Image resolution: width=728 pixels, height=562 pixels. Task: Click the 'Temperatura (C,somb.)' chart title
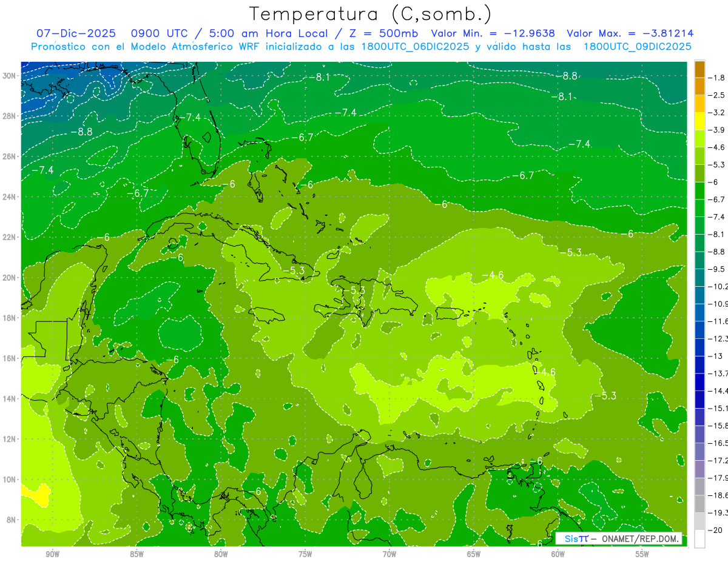[371, 15]
